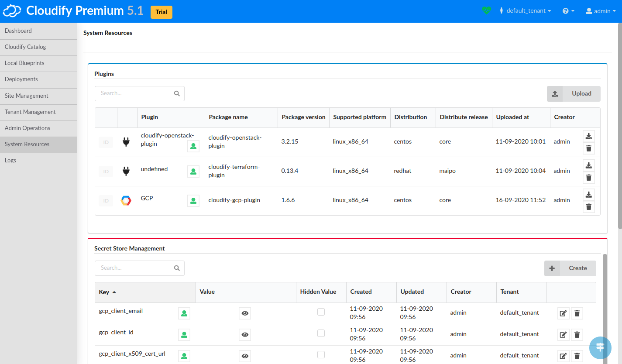
Task: Delete the gcp_client_id secret
Action: [577, 335]
